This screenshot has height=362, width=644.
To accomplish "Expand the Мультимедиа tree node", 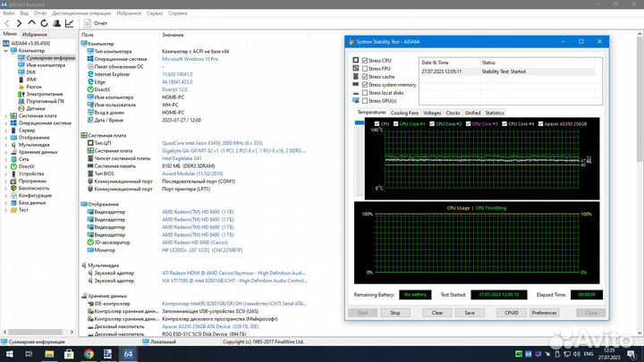I will [x=5, y=145].
